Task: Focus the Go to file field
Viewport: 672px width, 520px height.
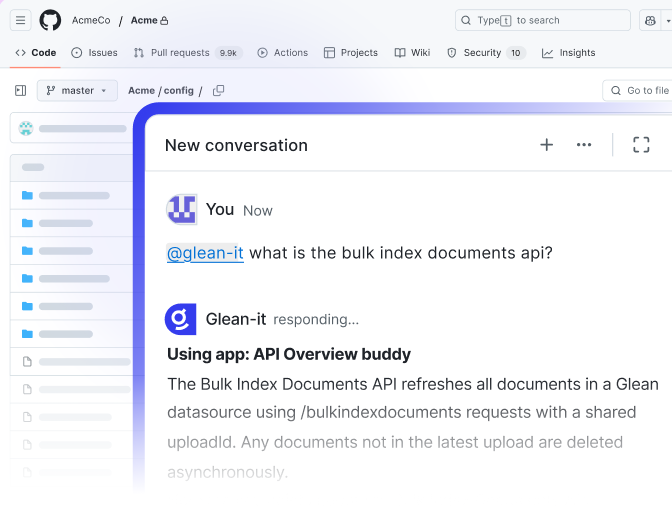Action: click(x=637, y=90)
